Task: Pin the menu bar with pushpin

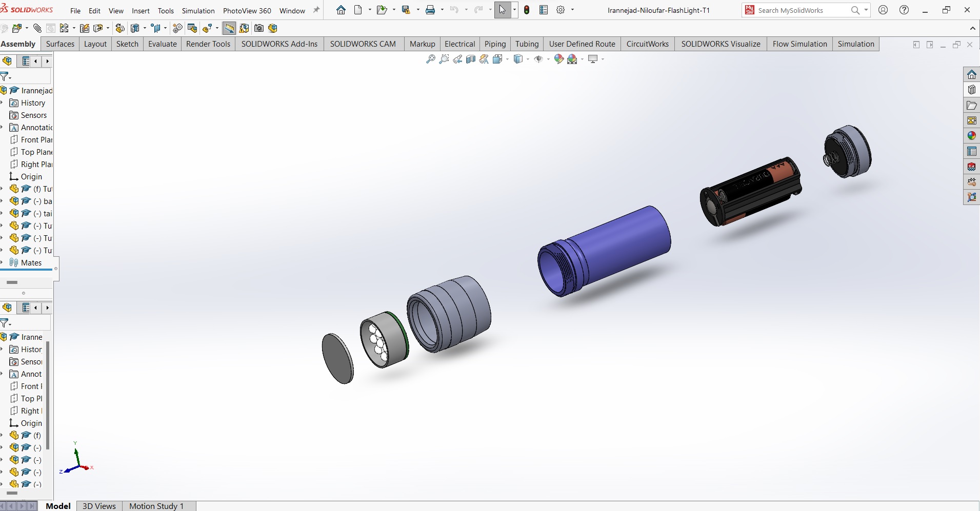Action: point(316,10)
